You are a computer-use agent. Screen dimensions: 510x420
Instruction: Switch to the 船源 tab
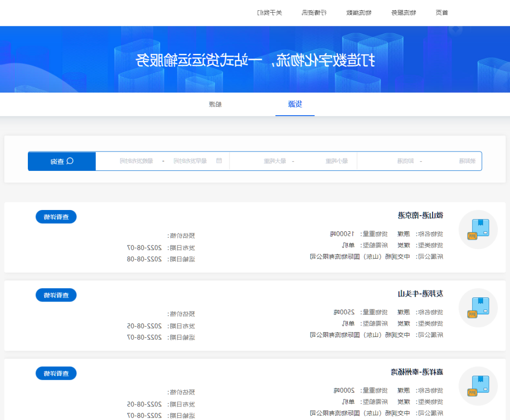215,104
